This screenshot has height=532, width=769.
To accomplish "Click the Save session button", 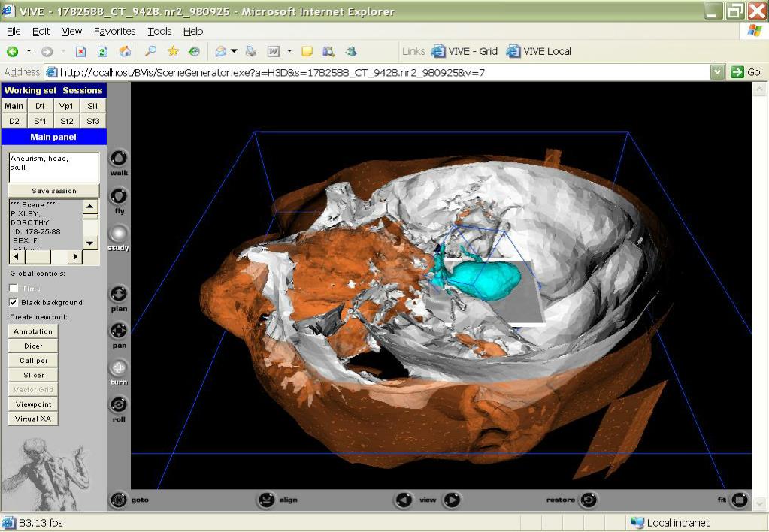I will point(54,191).
